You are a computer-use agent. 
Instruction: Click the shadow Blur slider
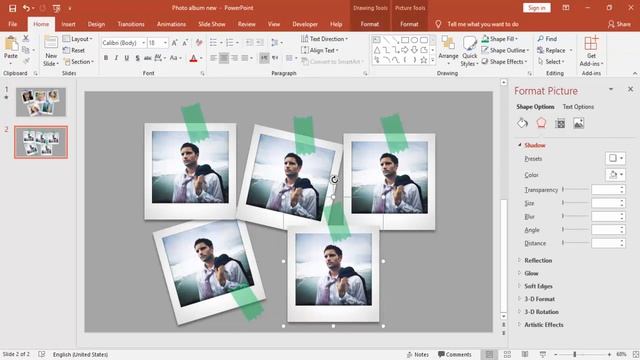pyautogui.click(x=575, y=216)
